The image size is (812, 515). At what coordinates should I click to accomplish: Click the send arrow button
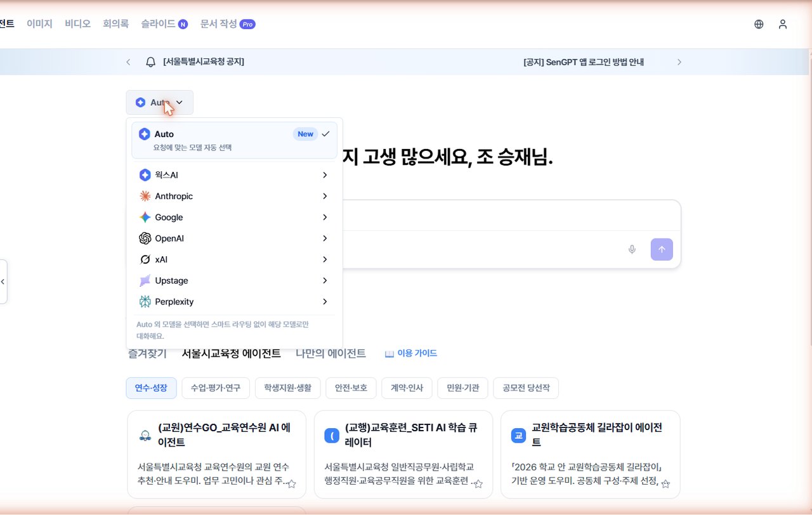pyautogui.click(x=662, y=249)
